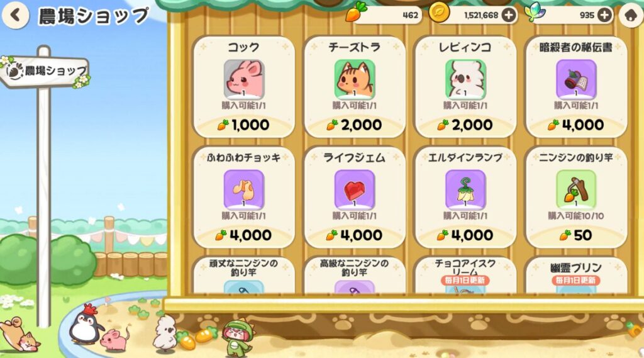
Task: Select the ふわふわチョッキ vest item
Action: tap(244, 189)
